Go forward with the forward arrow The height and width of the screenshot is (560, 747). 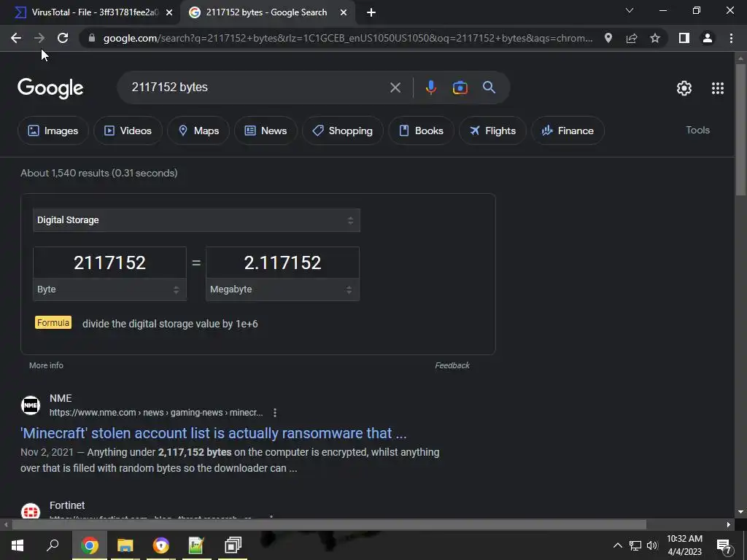tap(39, 38)
